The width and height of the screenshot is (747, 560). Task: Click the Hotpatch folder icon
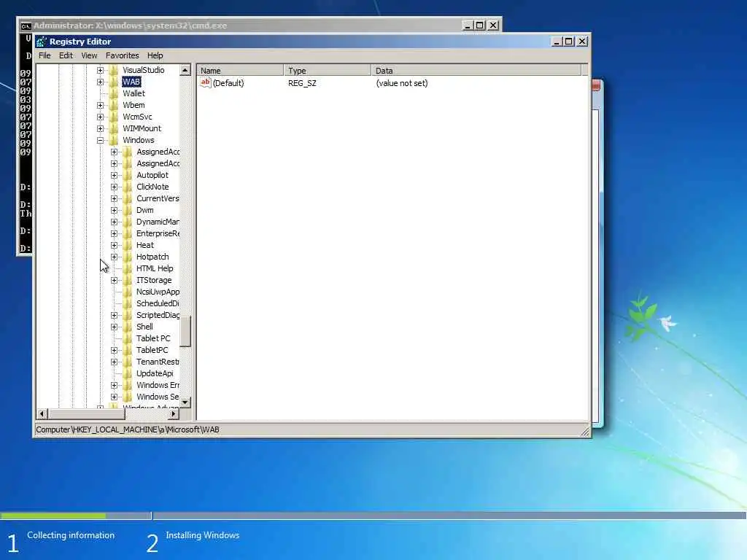click(x=127, y=257)
